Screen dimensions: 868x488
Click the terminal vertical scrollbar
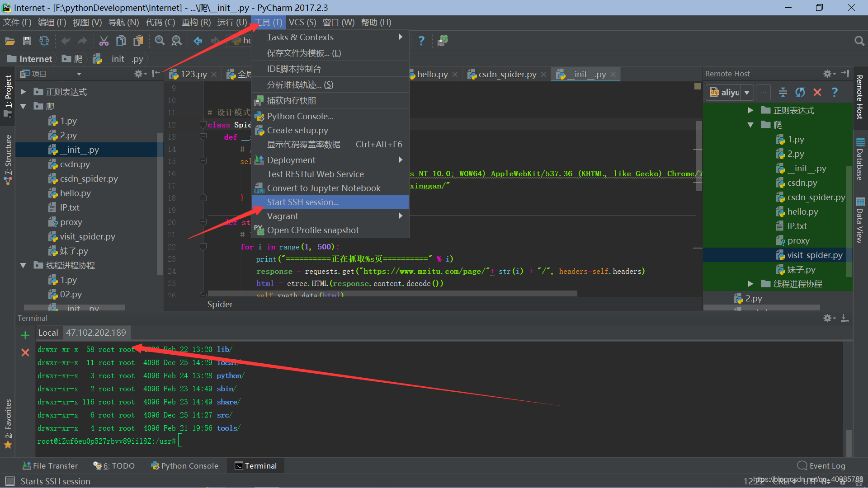coord(849,443)
